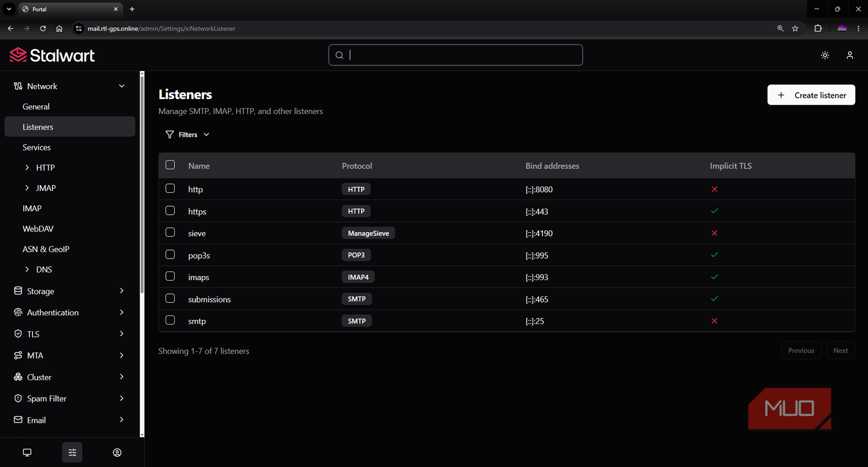Click the Email envelope icon
This screenshot has width=868, height=467.
point(18,420)
